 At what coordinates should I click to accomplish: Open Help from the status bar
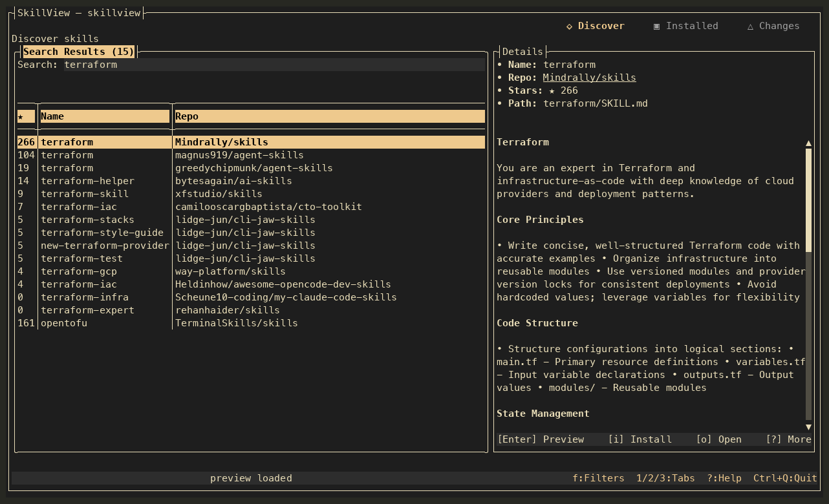point(724,478)
